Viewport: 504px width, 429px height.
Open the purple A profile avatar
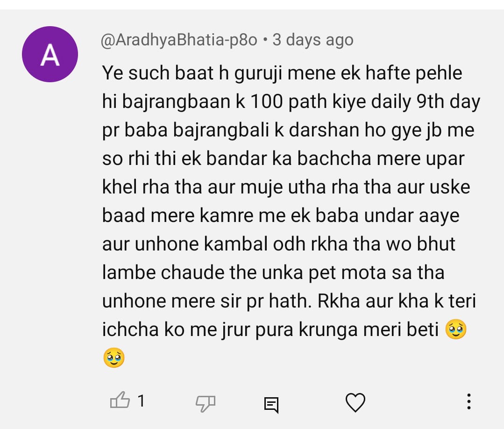tap(50, 54)
